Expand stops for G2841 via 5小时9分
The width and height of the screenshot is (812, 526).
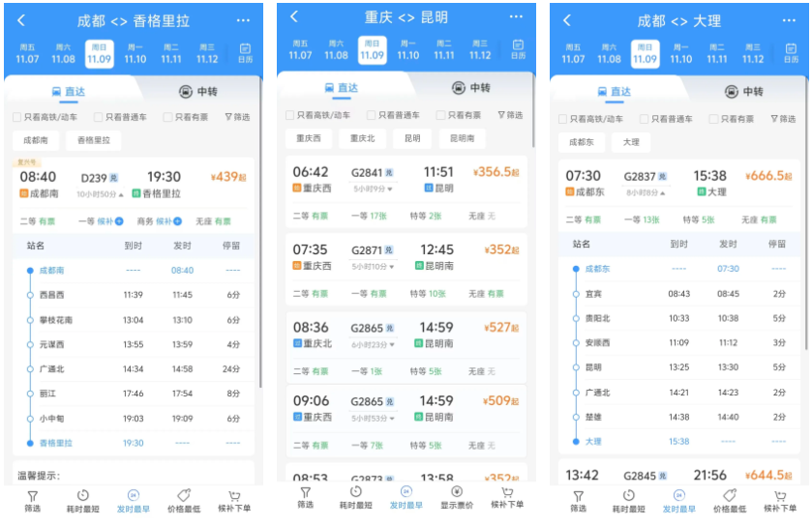click(373, 188)
